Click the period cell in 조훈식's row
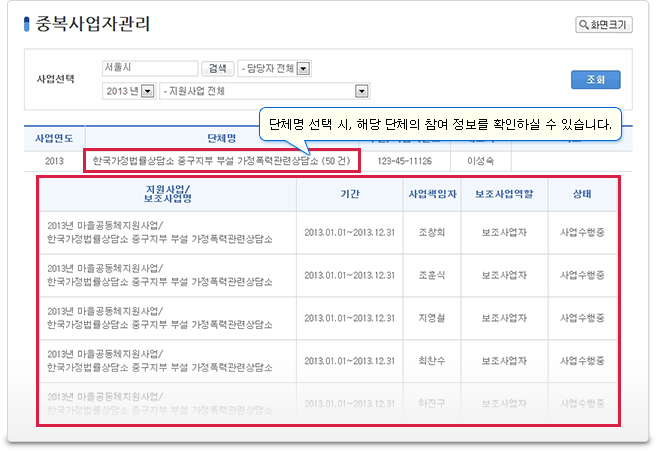This screenshot has width=656, height=451. coord(349,275)
